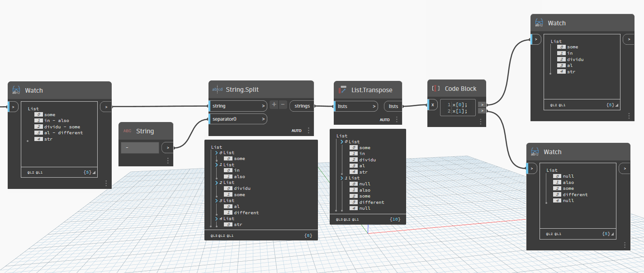The width and height of the screenshot is (644, 273).
Task: Click 'in - also' item in left Watch
Action: (x=56, y=121)
